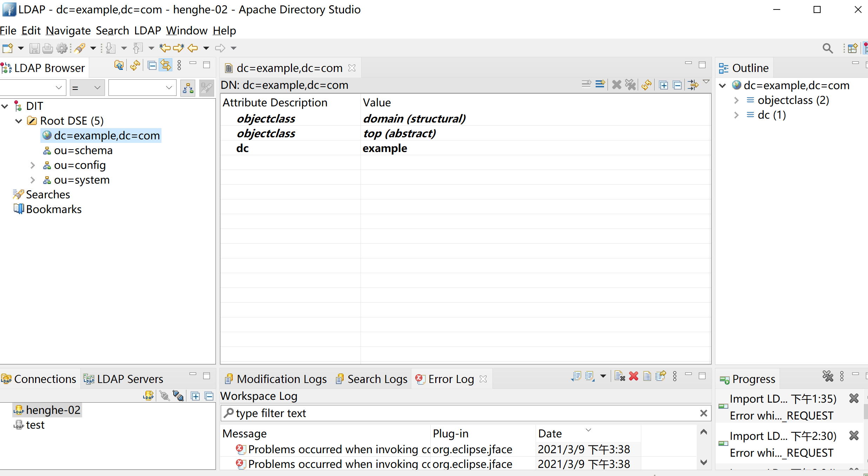Click the New Connection icon in Connections toolbar
868x476 pixels.
[x=148, y=396]
